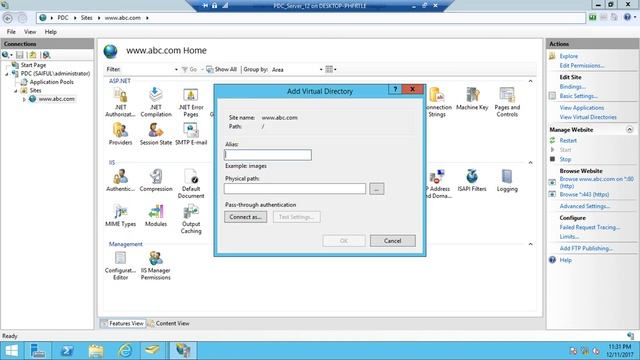The image size is (640, 360).
Task: Open .NET Authorization Rules feature
Action: tap(120, 102)
